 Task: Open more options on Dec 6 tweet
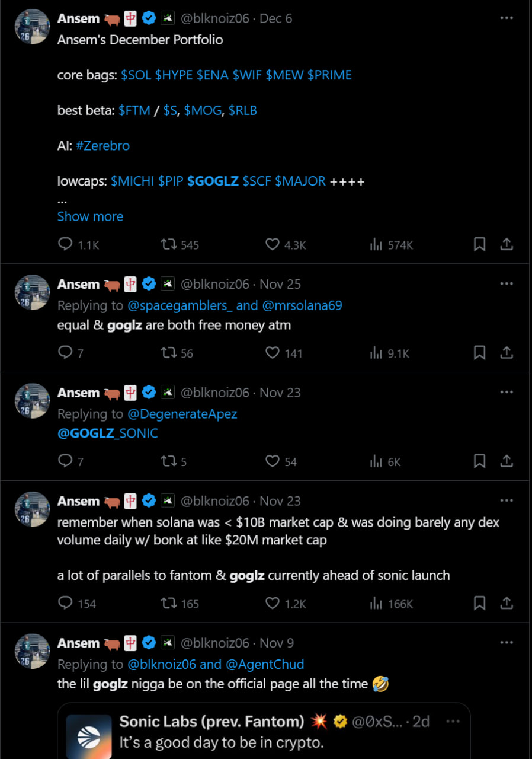pyautogui.click(x=507, y=18)
